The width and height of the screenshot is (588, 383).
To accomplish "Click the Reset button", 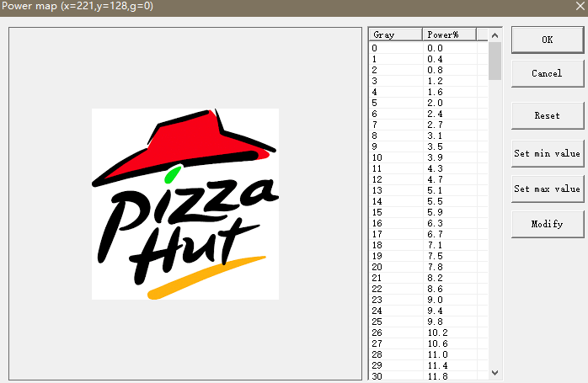I will 548,116.
